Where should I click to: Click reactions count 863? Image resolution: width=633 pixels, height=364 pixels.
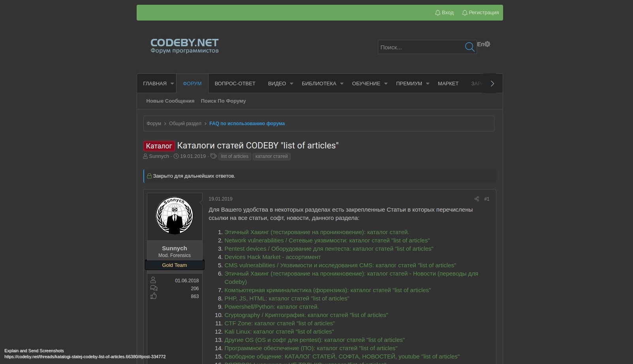click(x=195, y=296)
